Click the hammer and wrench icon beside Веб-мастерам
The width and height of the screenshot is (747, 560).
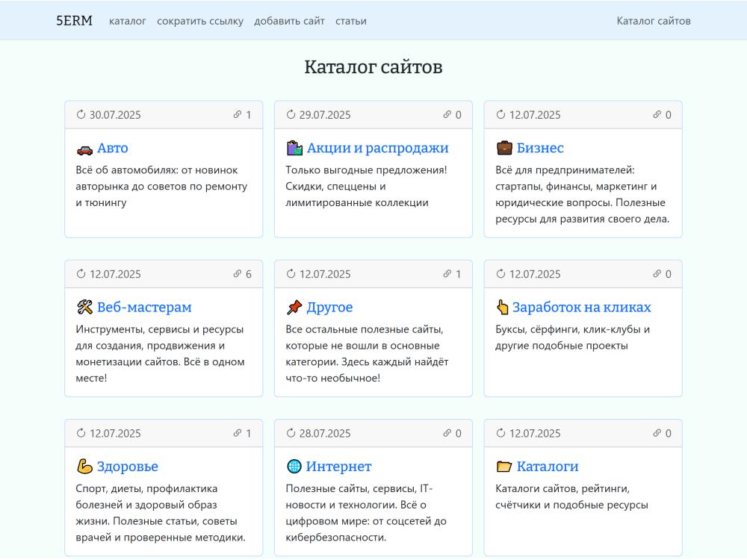(x=85, y=307)
